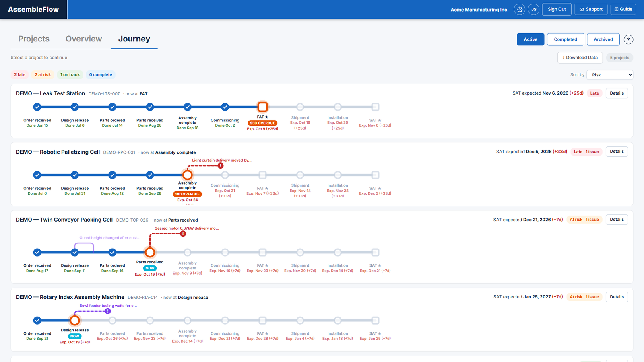The width and height of the screenshot is (644, 362).
Task: Open Details for Twin Conveyor Packing Cell
Action: [x=617, y=220]
